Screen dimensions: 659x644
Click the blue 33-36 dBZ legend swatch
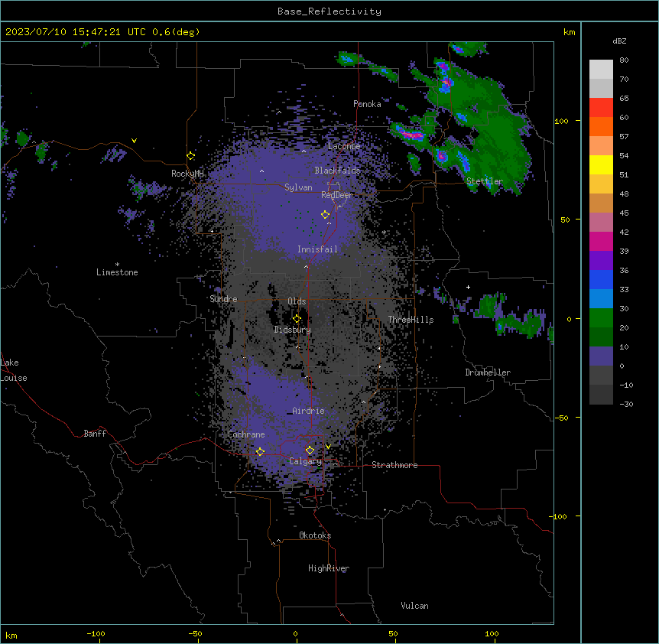coord(601,279)
